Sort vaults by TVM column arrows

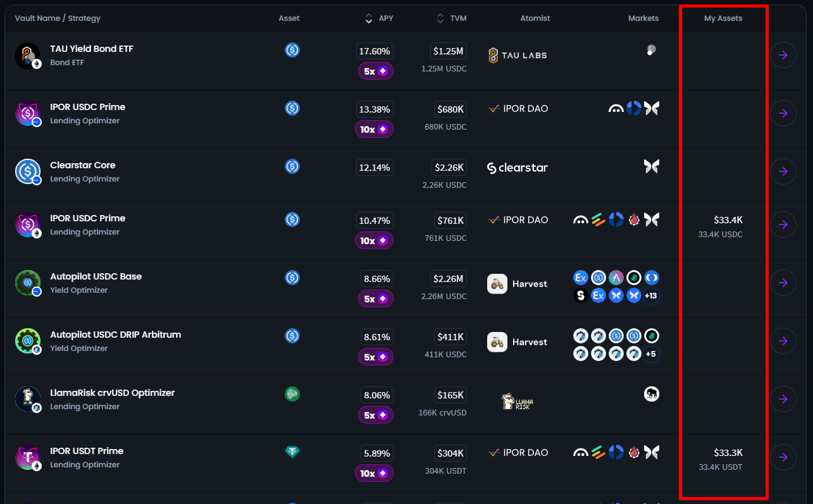click(440, 19)
